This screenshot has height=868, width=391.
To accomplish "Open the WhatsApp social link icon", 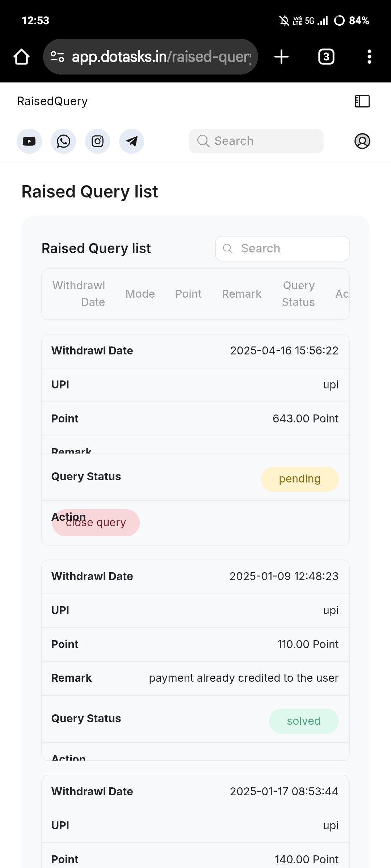I will [x=63, y=141].
